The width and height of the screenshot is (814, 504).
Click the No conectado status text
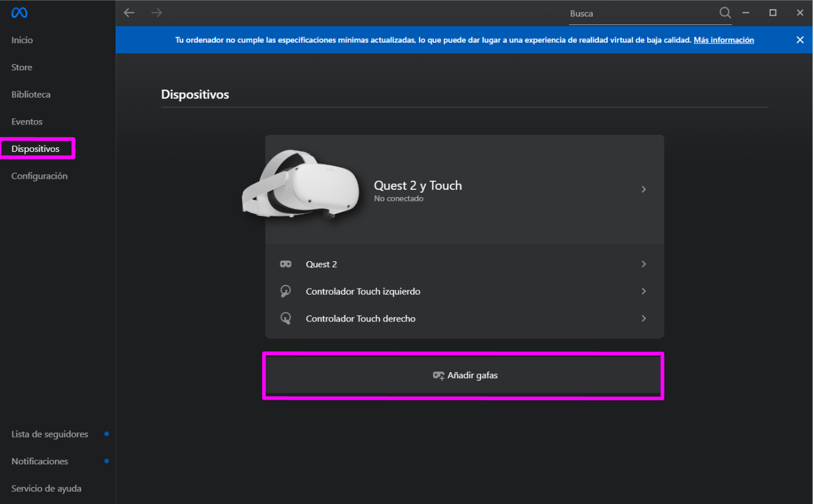pyautogui.click(x=398, y=199)
